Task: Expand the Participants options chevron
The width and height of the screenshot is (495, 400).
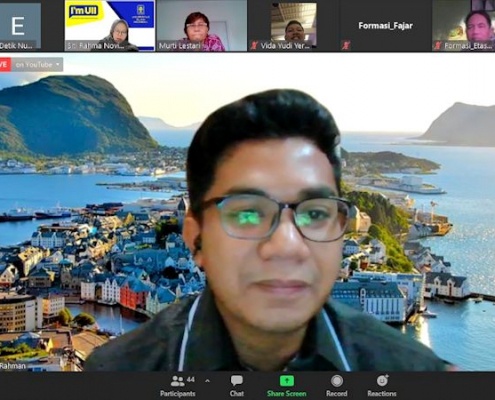Action: pos(207,381)
